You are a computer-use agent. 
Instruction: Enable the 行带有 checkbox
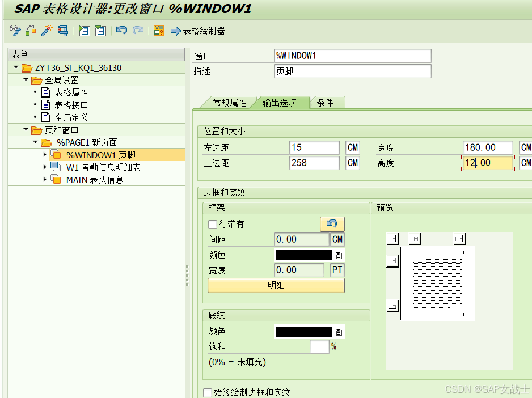(213, 225)
